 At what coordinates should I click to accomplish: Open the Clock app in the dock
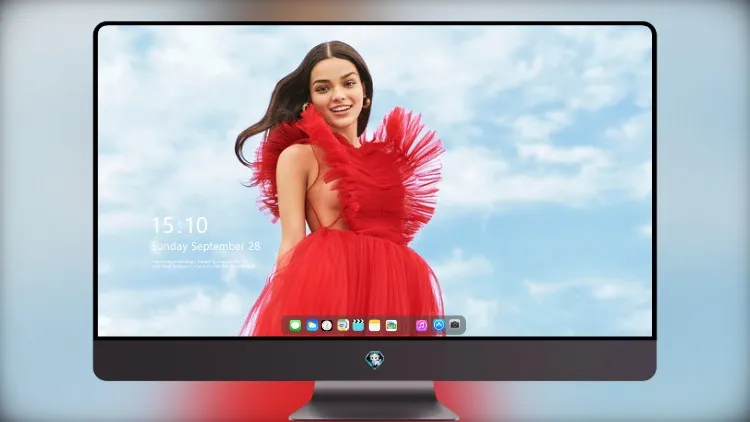(x=327, y=326)
